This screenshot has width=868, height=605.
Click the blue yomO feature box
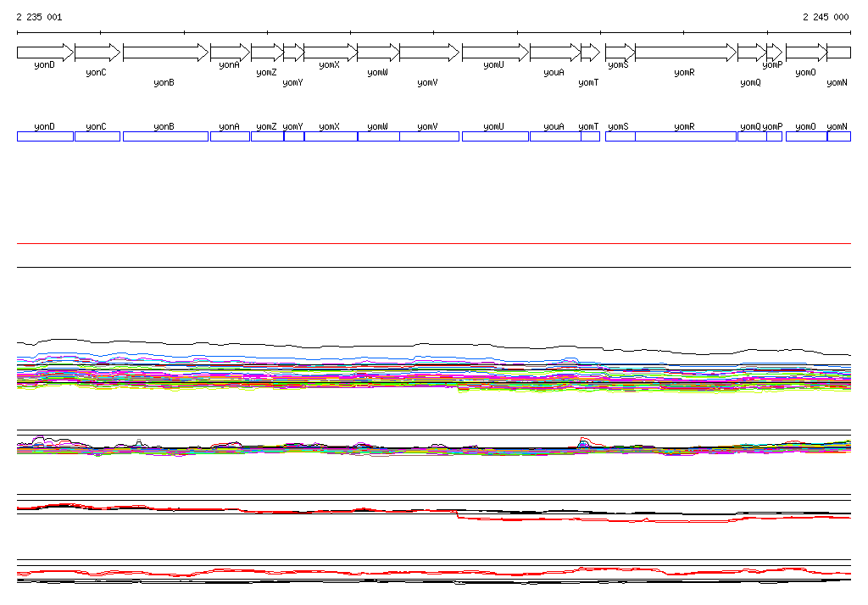click(x=807, y=136)
